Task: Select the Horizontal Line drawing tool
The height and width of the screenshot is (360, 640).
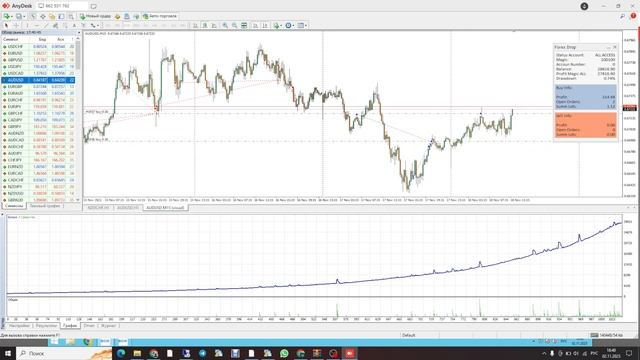Action: click(x=37, y=25)
